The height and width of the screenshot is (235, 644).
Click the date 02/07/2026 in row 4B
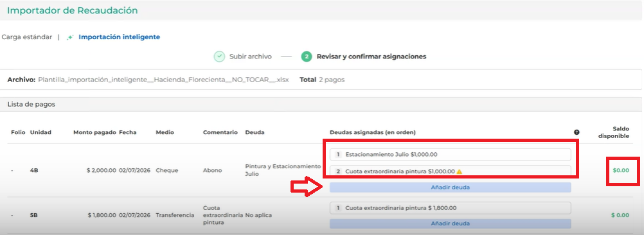pos(135,170)
